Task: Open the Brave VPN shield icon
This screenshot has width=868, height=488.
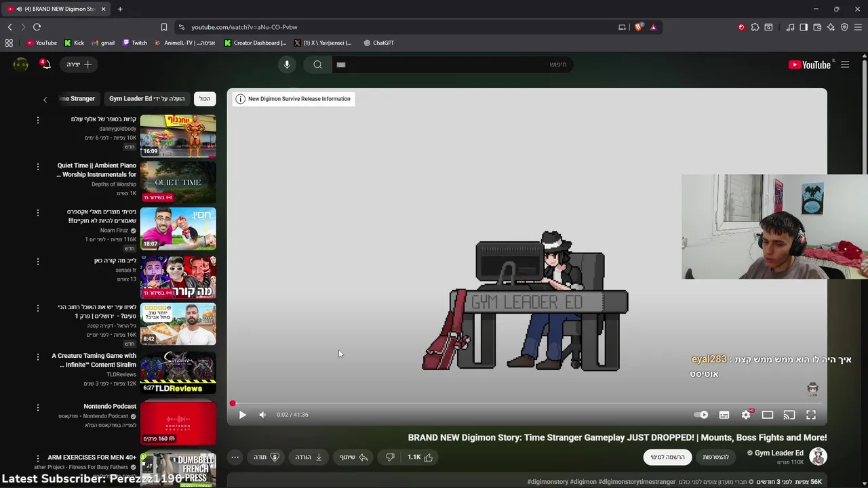Action: tap(844, 27)
